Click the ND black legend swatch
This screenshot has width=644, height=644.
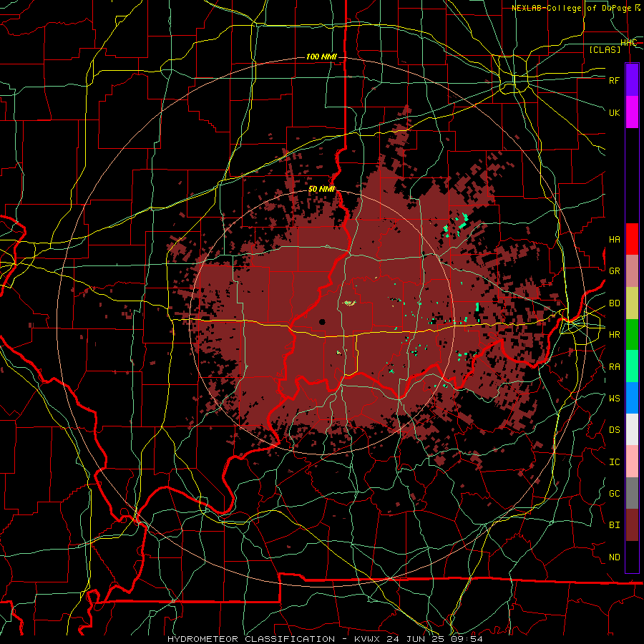(x=632, y=557)
